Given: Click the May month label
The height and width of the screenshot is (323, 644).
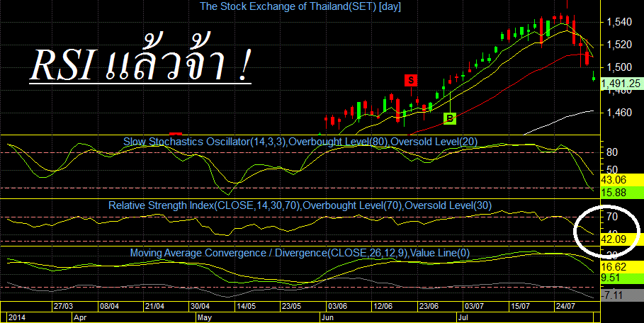Looking at the screenshot, I should pyautogui.click(x=205, y=317).
